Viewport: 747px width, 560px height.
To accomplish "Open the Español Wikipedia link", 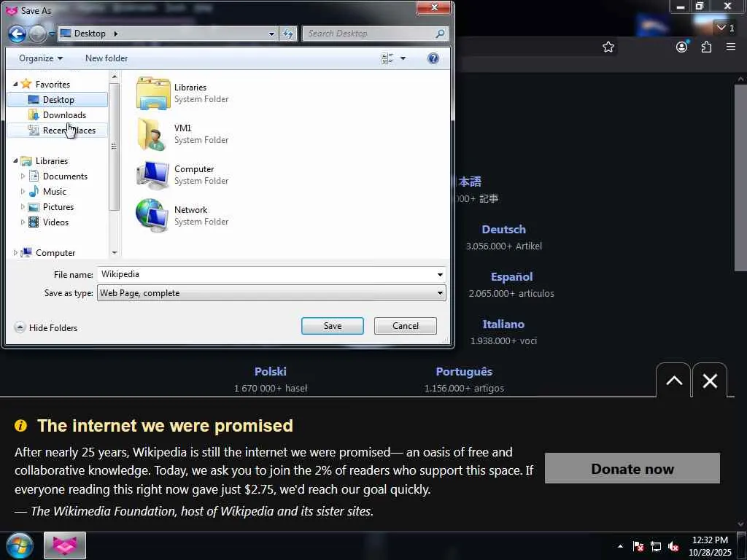I will point(511,277).
